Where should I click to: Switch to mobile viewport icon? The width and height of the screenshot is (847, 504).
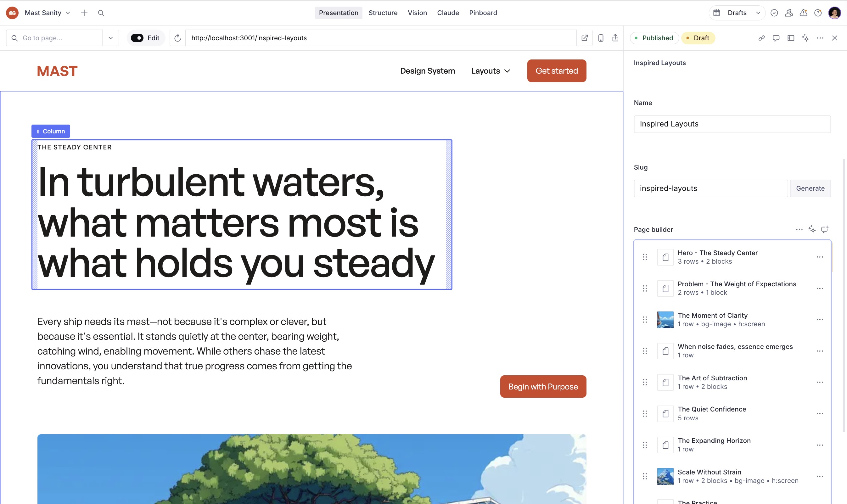coord(601,38)
